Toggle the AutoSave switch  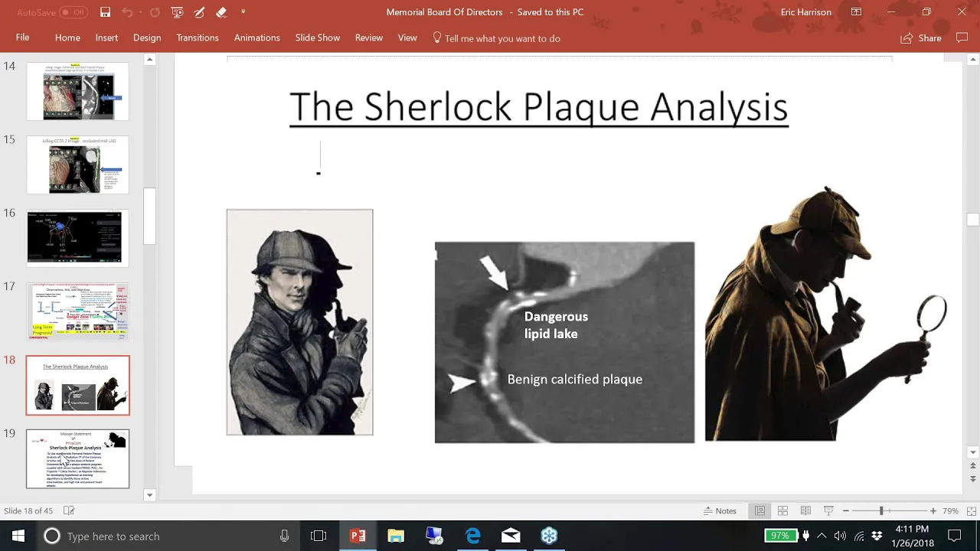click(x=73, y=12)
